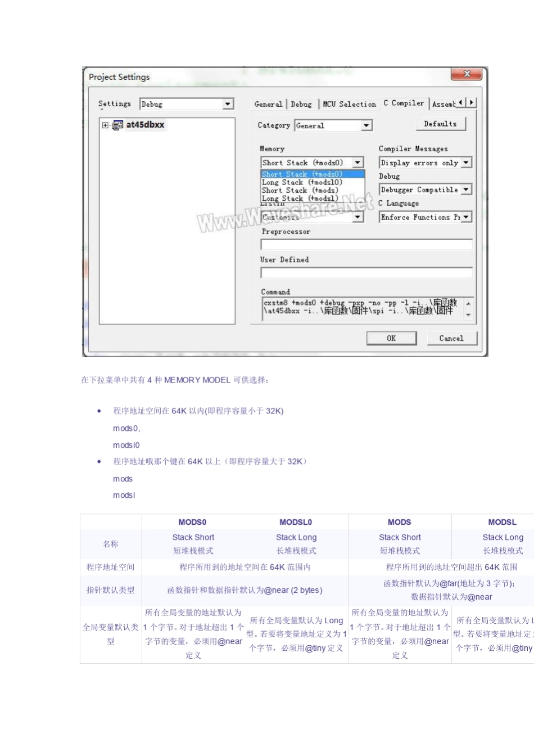Open the Memory model dropdown arrow
534x756 pixels.
(x=357, y=163)
